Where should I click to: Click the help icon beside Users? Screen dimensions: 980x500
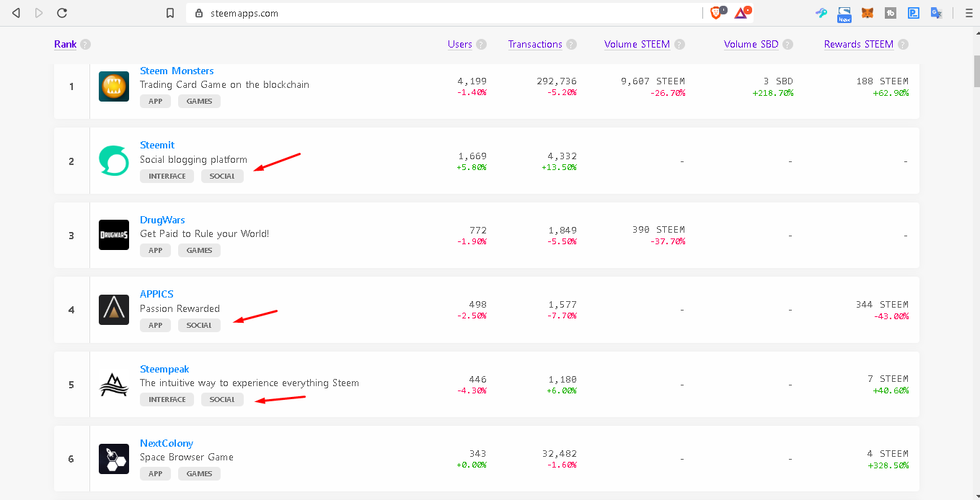point(481,45)
